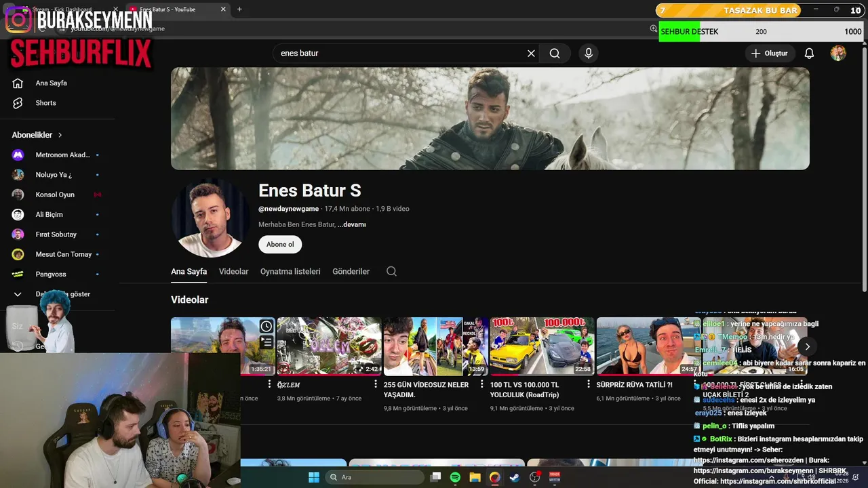Open Steam from the taskbar
The height and width of the screenshot is (488, 868).
pos(515,477)
